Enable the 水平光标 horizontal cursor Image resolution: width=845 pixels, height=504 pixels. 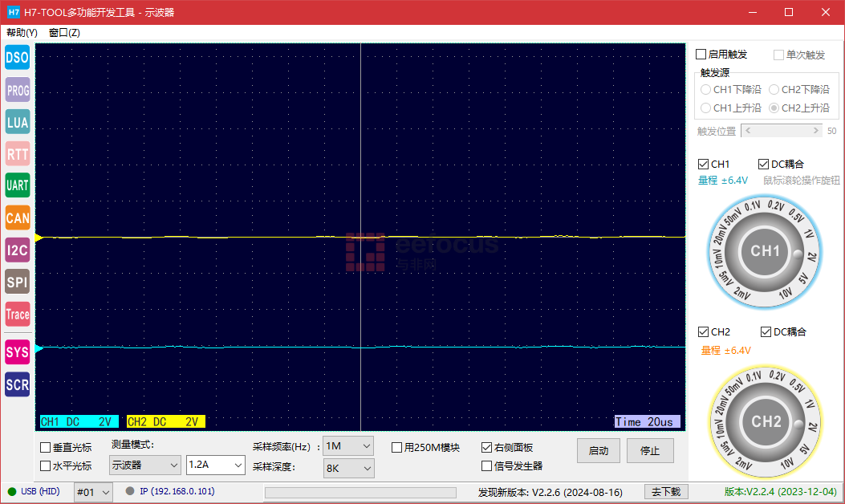[46, 465]
